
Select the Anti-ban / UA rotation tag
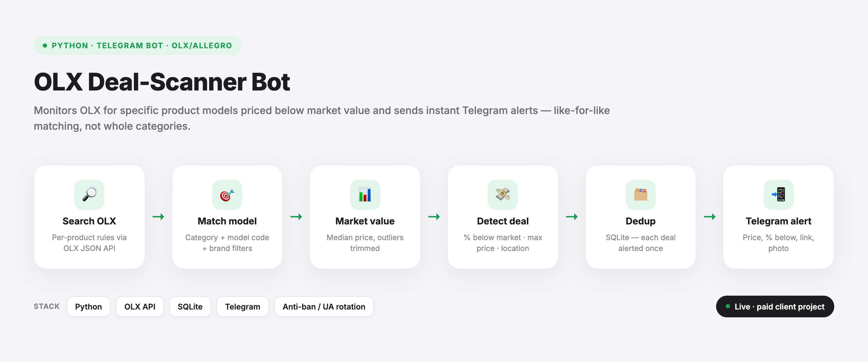[324, 306]
